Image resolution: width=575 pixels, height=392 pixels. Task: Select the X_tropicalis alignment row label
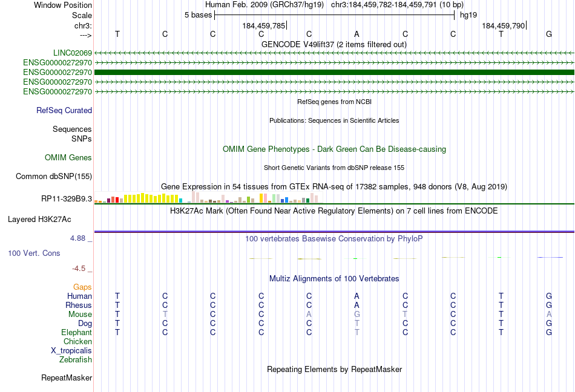71,351
